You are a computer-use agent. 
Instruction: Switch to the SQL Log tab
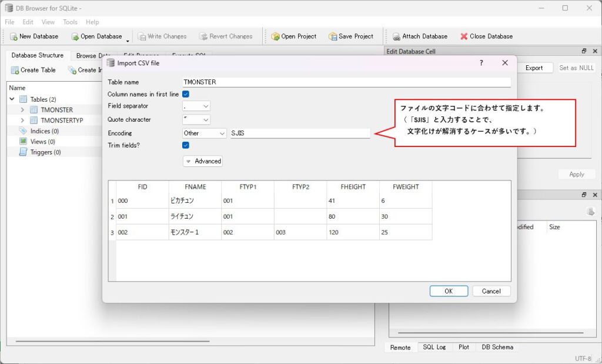434,348
